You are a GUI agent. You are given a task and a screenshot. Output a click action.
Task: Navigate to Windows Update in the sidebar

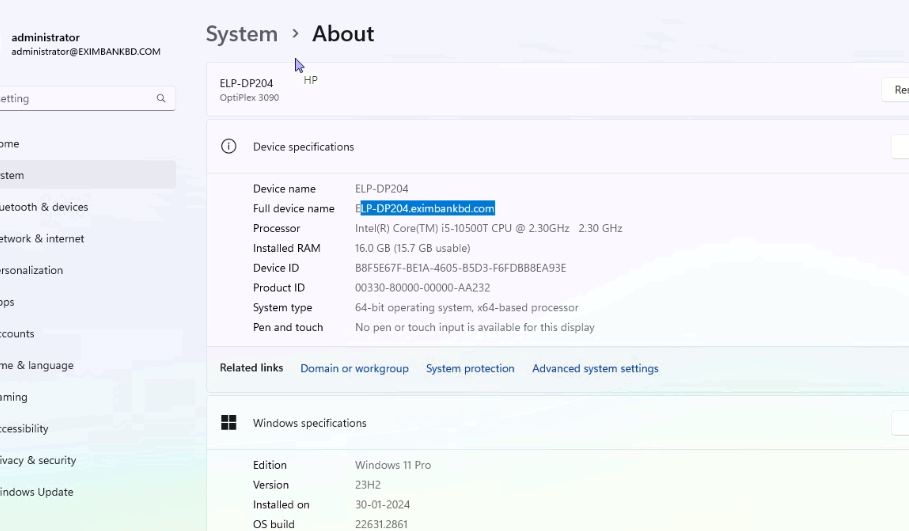(38, 492)
